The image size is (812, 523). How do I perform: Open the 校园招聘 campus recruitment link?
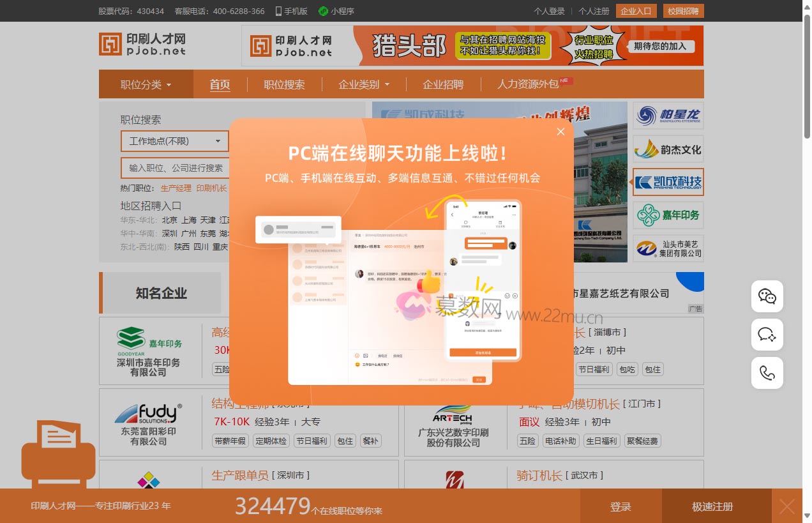click(683, 11)
